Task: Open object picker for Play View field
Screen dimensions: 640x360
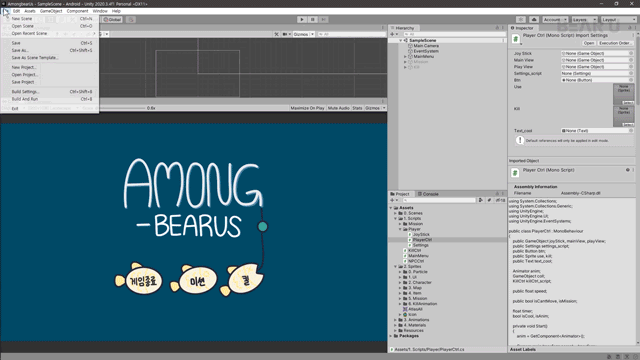Action: pyautogui.click(x=631, y=67)
